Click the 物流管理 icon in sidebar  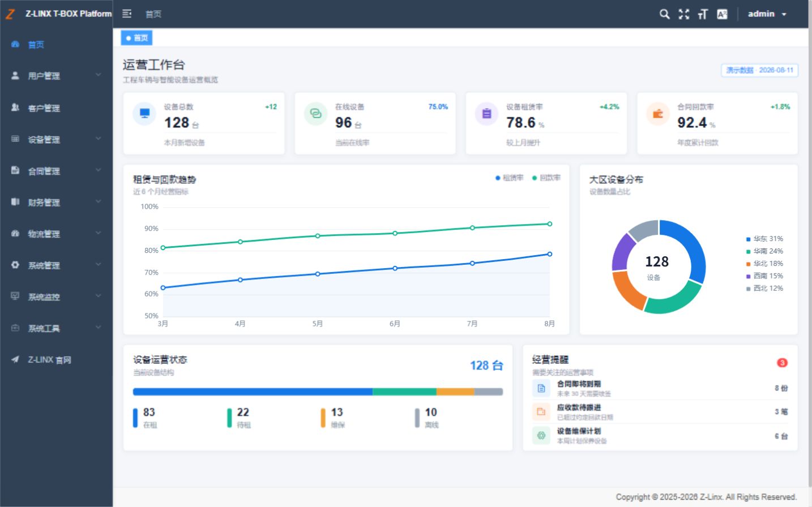point(15,233)
